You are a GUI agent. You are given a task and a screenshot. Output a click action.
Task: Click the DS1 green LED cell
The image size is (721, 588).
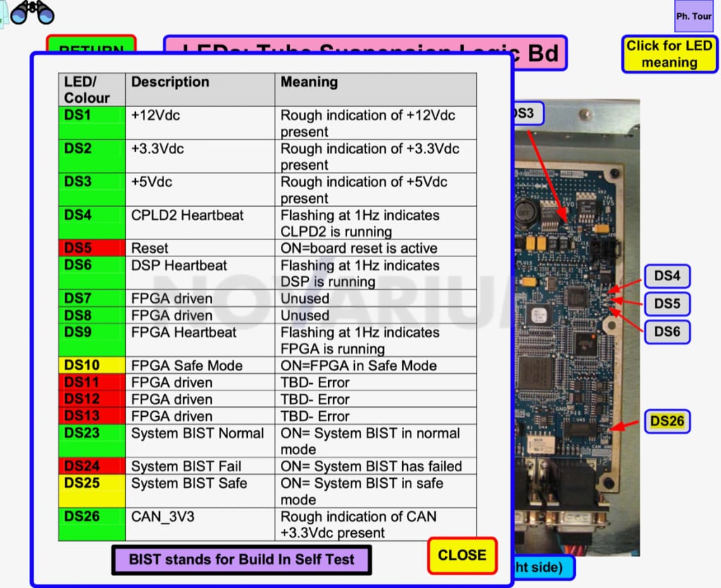tap(92, 123)
